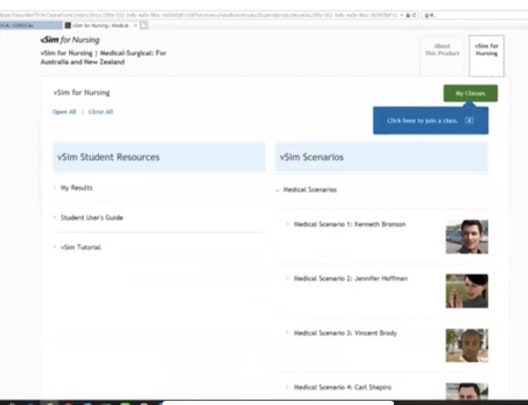Screen dimensions: 528x405
Task: Expand the vSim Tutorial section
Action: point(80,247)
